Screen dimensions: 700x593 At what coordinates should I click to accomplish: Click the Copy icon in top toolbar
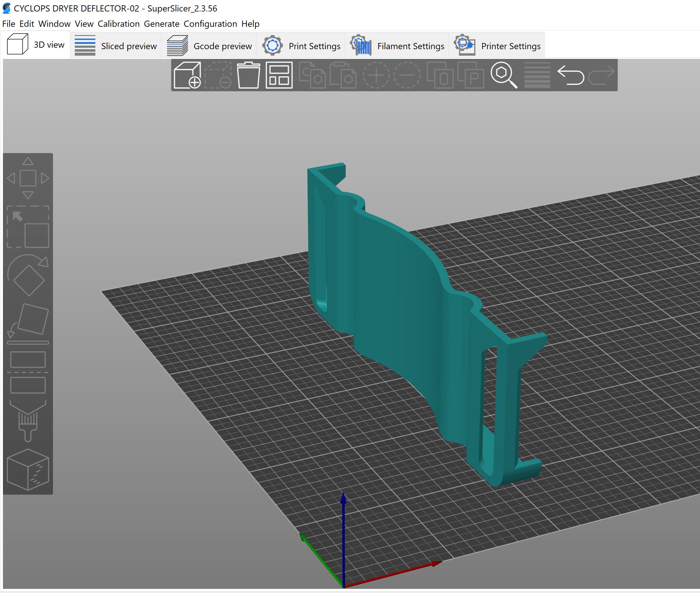pyautogui.click(x=312, y=75)
